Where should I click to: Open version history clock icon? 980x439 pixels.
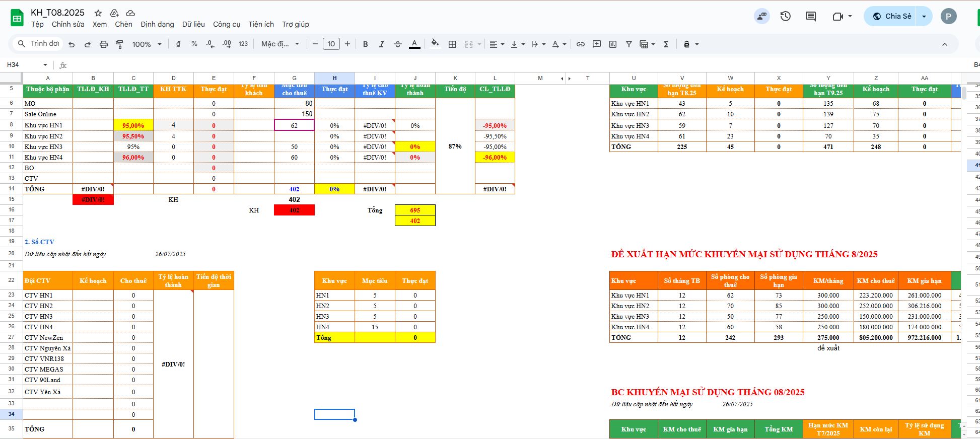pyautogui.click(x=785, y=16)
